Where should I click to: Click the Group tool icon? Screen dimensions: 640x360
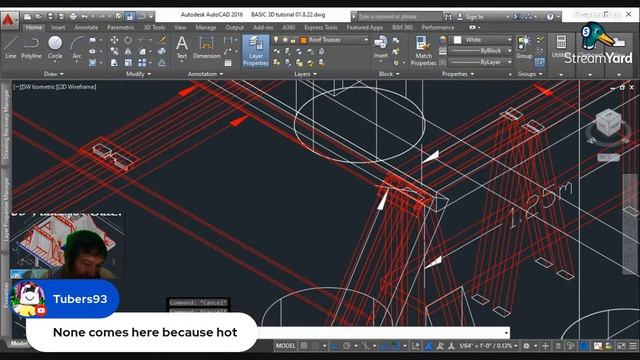[x=524, y=47]
